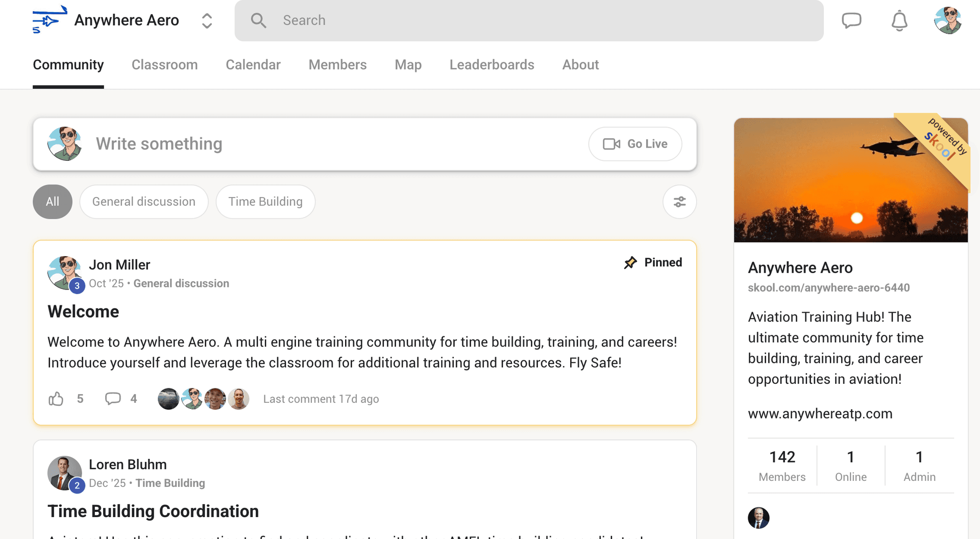Open the Time Building Coordination post
The height and width of the screenshot is (539, 980).
point(153,511)
